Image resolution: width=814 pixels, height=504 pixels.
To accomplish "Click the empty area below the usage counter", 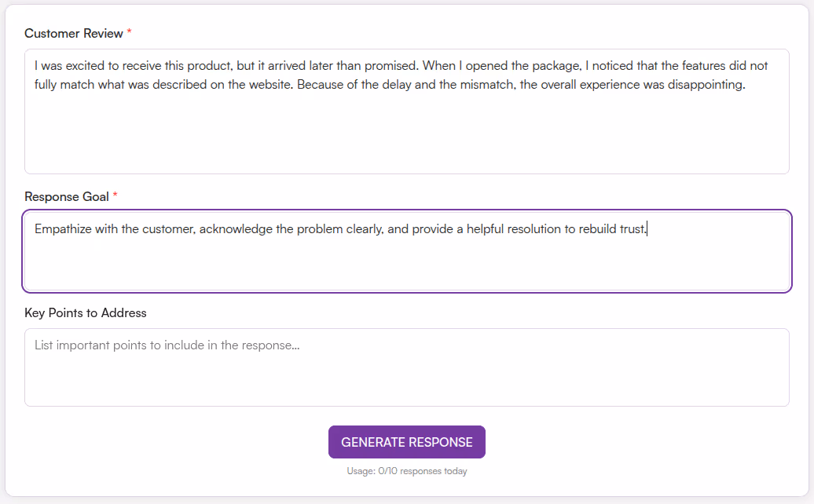I will click(406, 488).
